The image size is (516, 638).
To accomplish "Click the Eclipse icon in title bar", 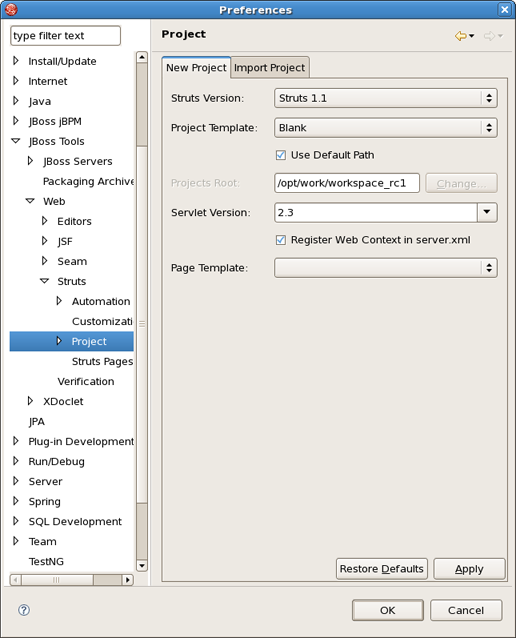I will point(11,9).
